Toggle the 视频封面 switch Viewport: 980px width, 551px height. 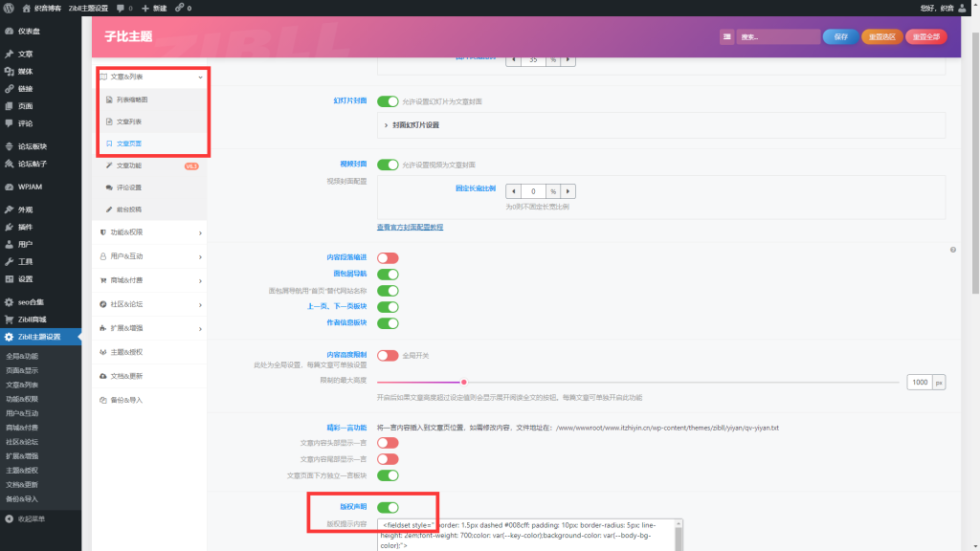click(388, 165)
